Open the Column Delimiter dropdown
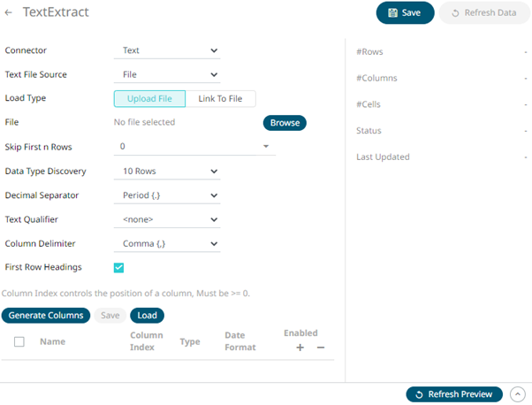Image resolution: width=532 pixels, height=405 pixels. [167, 243]
